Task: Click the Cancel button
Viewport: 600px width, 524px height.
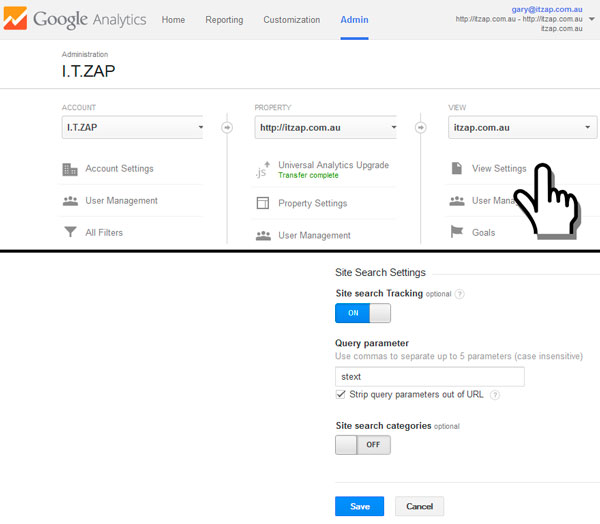Action: [x=419, y=507]
